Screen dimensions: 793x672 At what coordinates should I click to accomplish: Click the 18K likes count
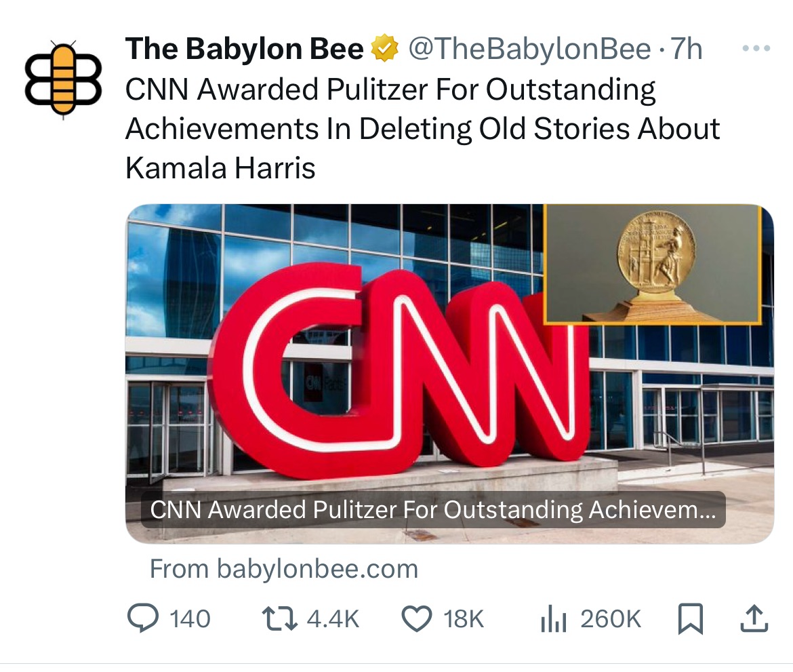point(464,618)
